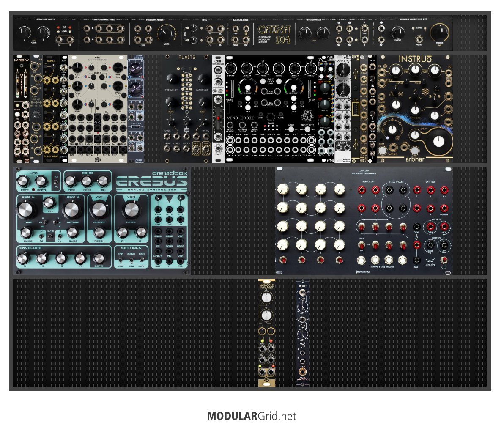Click the Plaits OUT jack
The image size is (504, 425).
pos(196,148)
